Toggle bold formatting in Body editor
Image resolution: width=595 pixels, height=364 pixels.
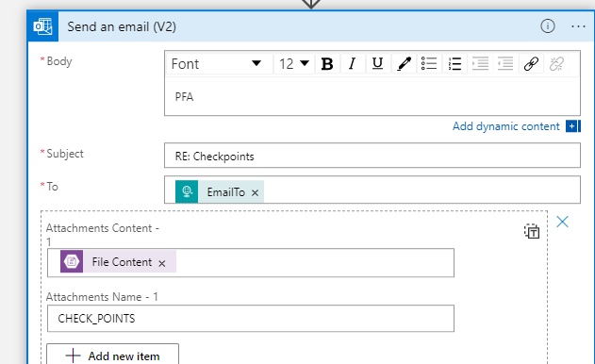pos(327,63)
